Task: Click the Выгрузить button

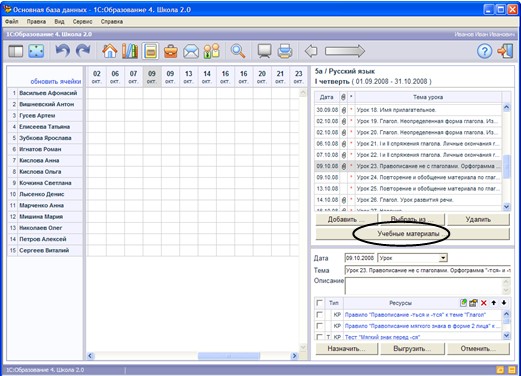Action: (412, 348)
